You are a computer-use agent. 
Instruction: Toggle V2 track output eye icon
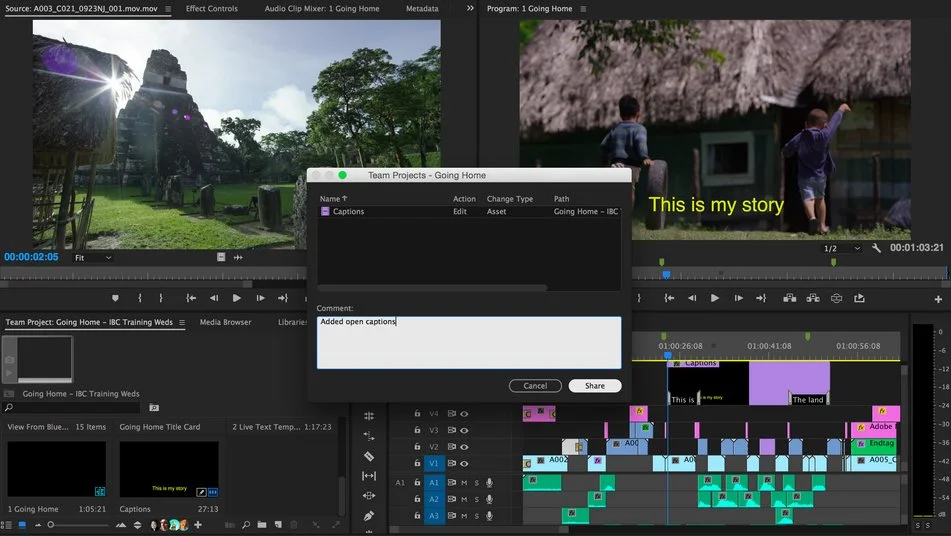(x=464, y=447)
